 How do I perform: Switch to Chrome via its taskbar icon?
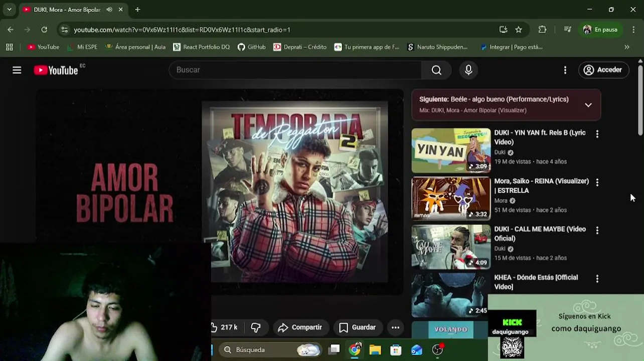click(355, 349)
